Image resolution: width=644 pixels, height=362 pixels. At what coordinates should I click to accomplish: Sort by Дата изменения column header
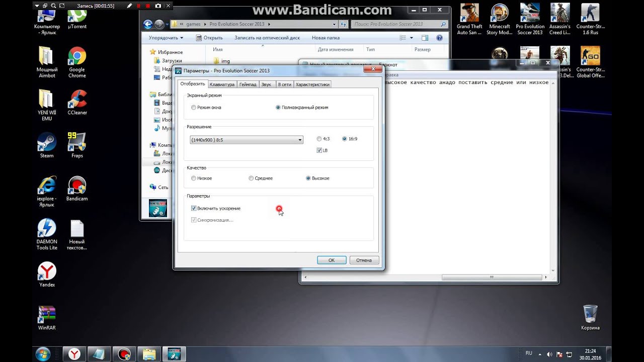335,49
